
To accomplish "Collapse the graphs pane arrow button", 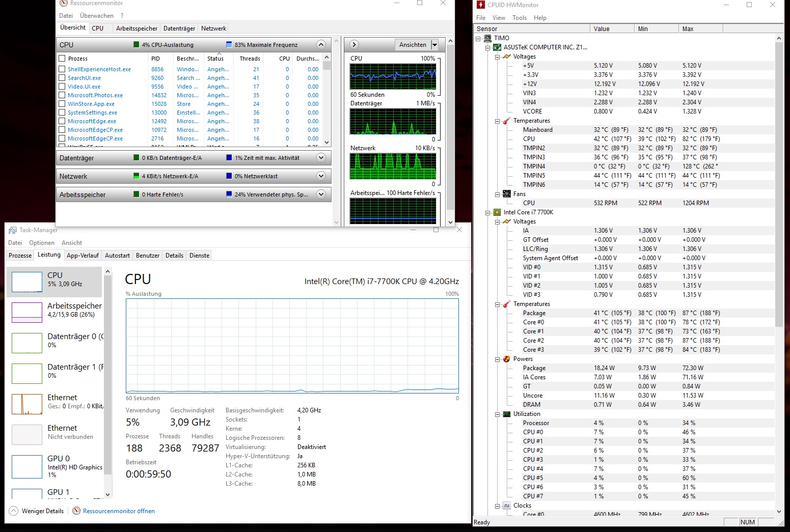I will (x=355, y=45).
